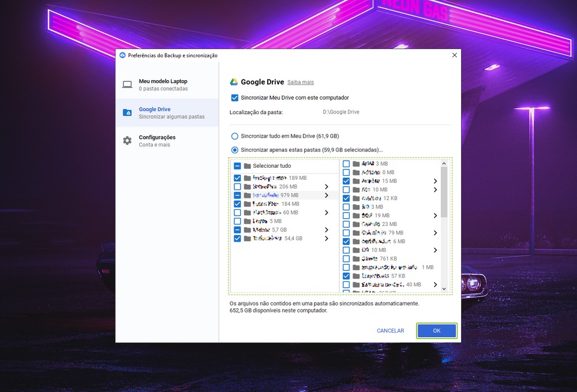This screenshot has height=392, width=577.
Task: Uncheck Sincronizar Meu Drive com este computador
Action: [235, 98]
